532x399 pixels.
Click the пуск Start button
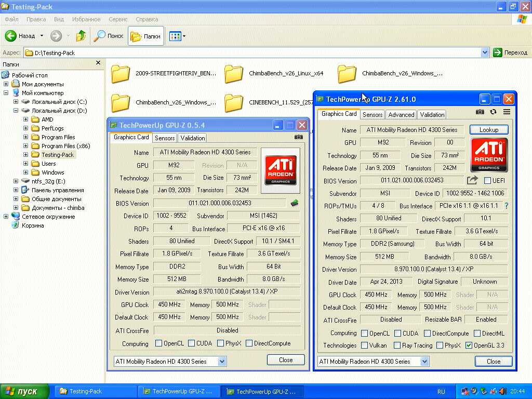pos(24,391)
